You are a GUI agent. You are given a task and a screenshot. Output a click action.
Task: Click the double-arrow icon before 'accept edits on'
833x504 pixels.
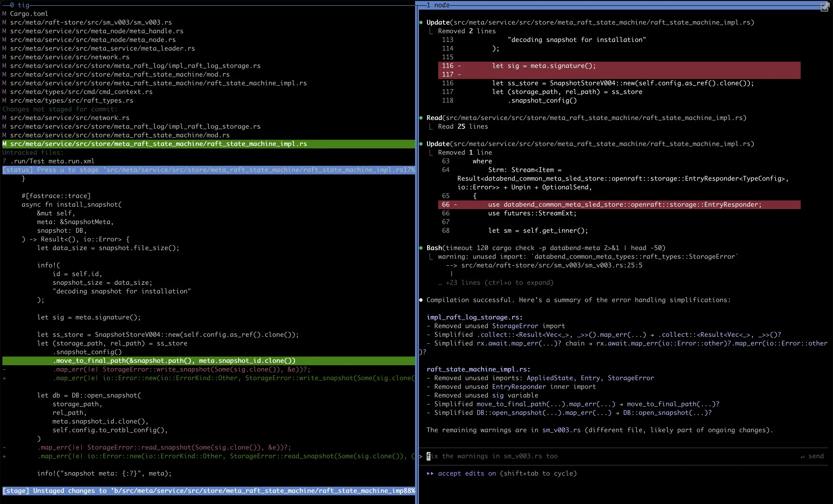(430, 473)
